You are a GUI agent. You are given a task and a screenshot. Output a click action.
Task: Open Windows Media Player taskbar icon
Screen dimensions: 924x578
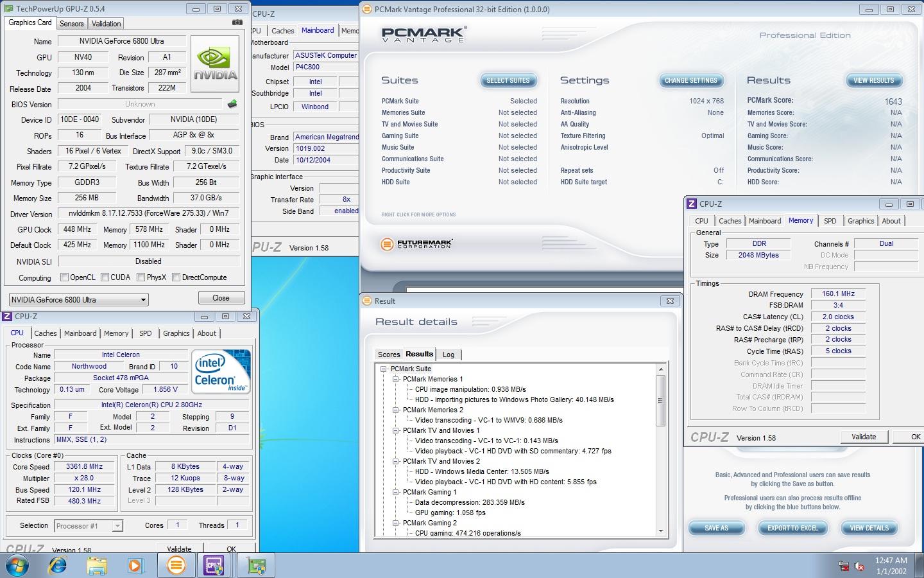pos(135,565)
